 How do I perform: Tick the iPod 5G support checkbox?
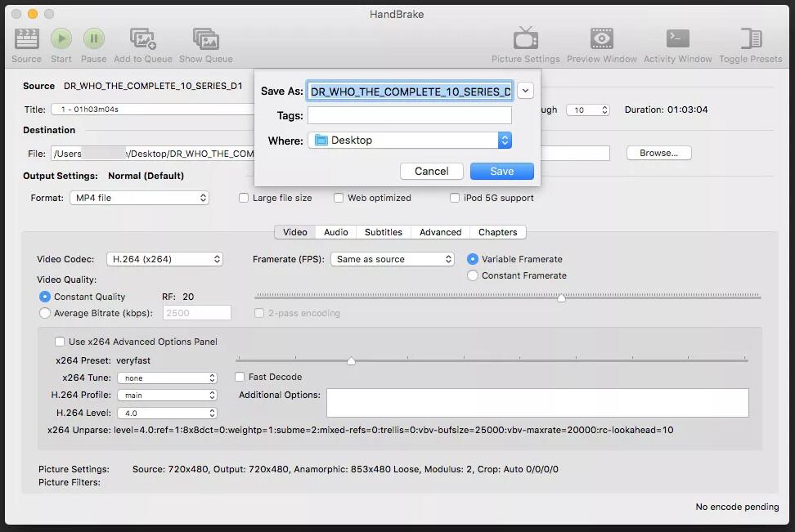[454, 198]
